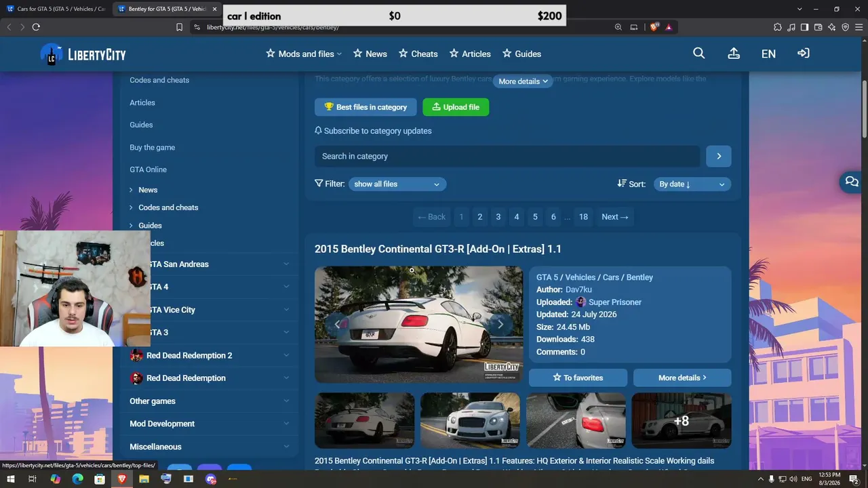Expand the GTA Vice City sidebar section
This screenshot has width=868, height=488.
(286, 310)
